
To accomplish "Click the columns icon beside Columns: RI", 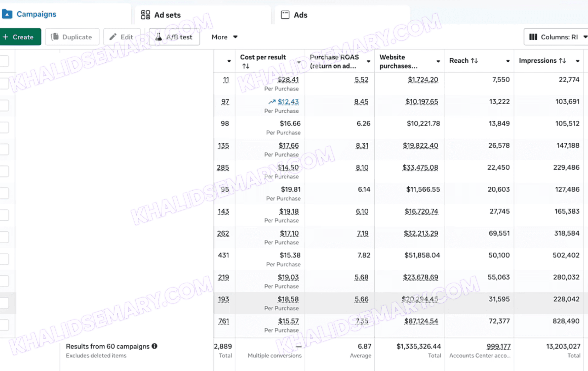I will click(533, 37).
